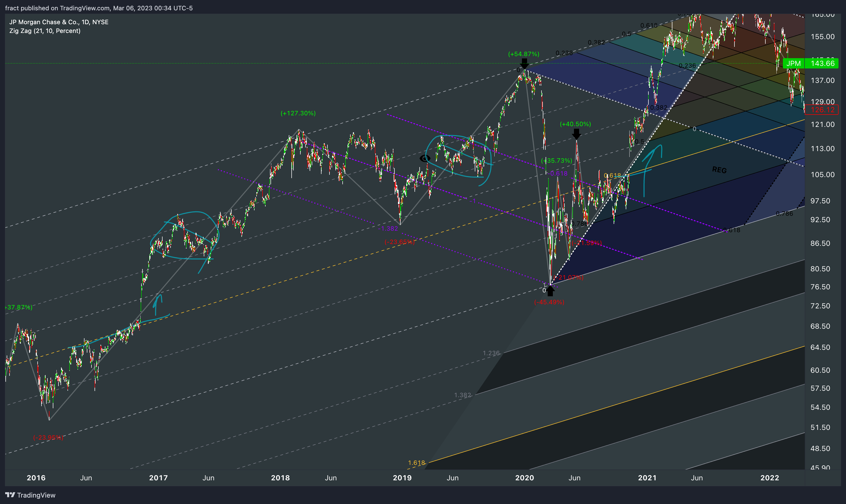This screenshot has height=504, width=846.
Task: Open the TradingView.com publish header text
Action: pos(99,8)
